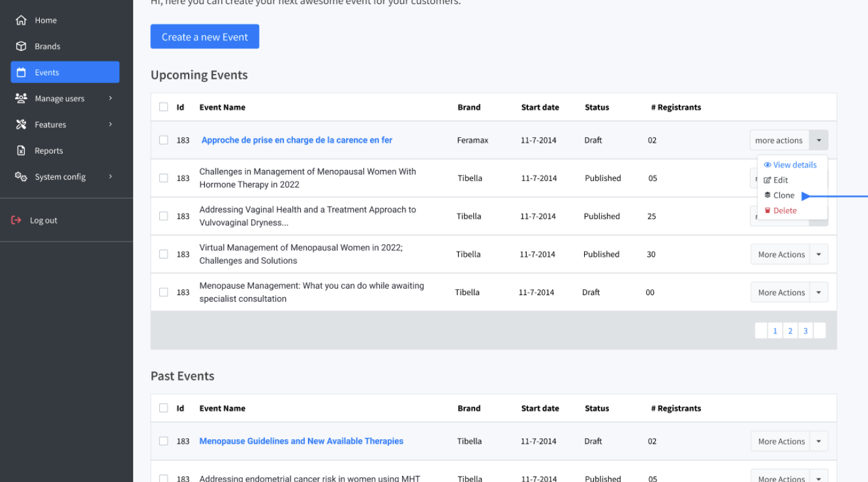Open Menopause Guidelines and New Available Therapies link
The image size is (868, 482).
[301, 441]
